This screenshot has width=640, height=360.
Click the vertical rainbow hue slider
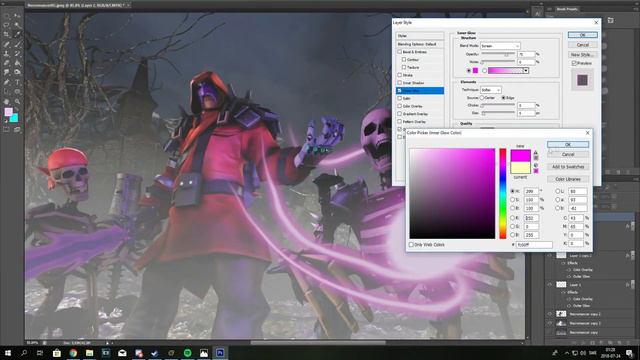[503, 193]
